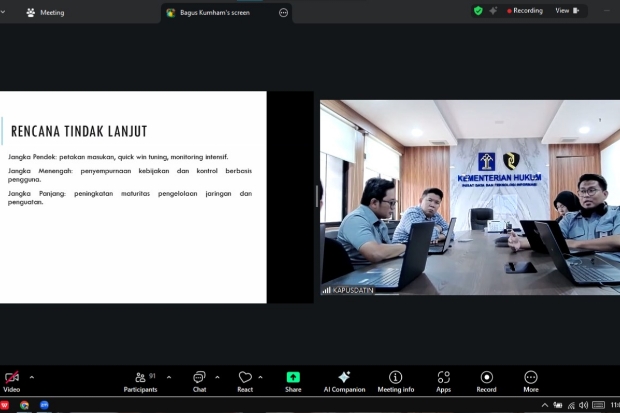Click the speaker volume tray icon
Image resolution: width=620 pixels, height=413 pixels.
click(583, 405)
